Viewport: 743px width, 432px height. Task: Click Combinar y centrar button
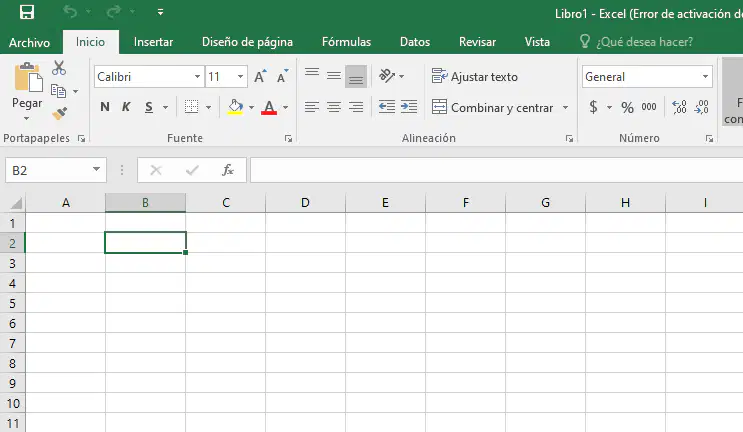492,108
